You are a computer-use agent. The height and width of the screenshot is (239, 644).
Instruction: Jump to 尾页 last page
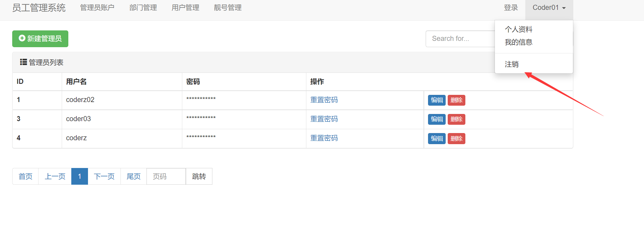(134, 176)
